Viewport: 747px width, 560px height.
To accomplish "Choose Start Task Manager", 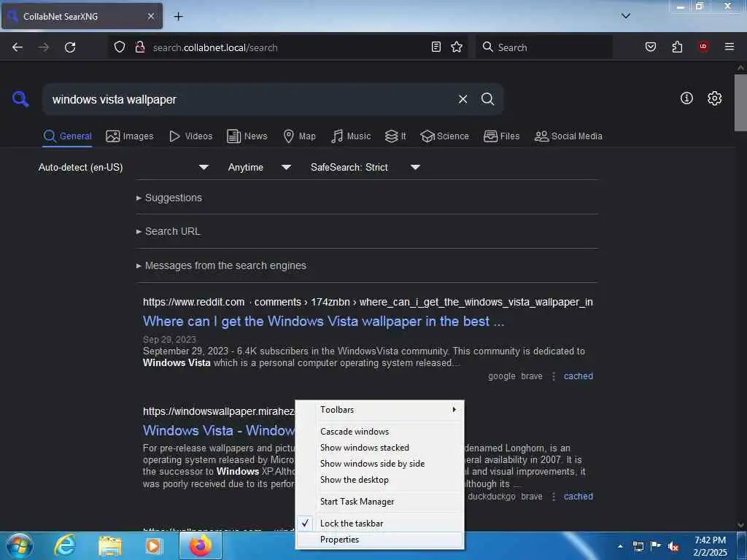I will pos(379,502).
